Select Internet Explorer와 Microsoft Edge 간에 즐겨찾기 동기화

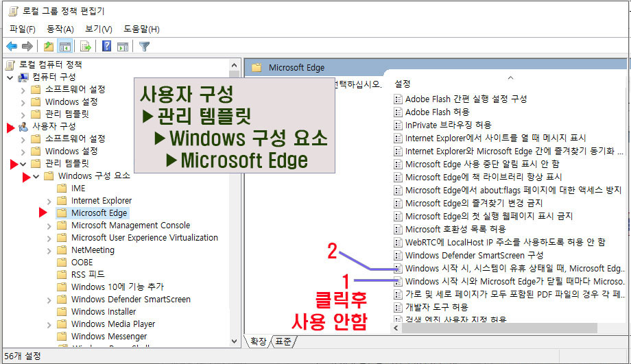click(514, 151)
